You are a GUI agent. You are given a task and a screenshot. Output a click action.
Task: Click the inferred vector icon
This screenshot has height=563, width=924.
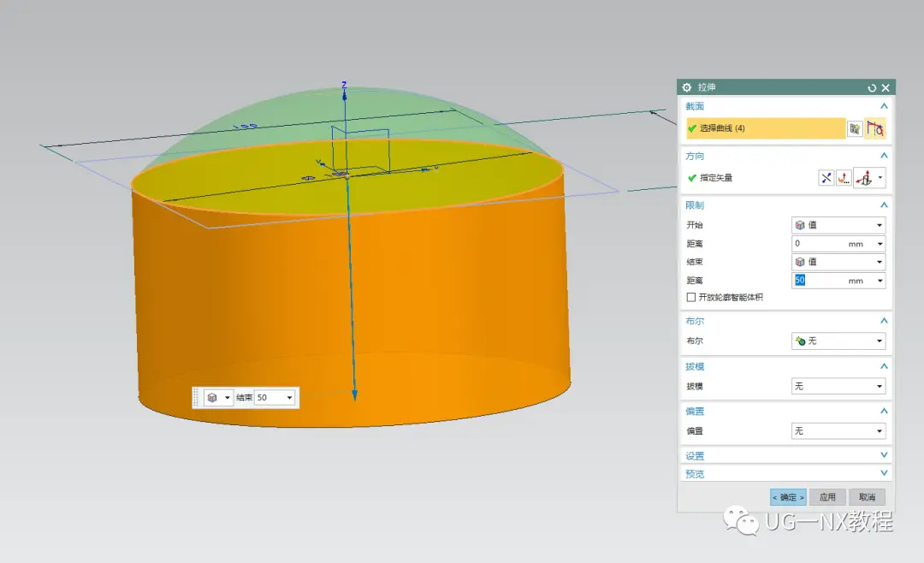(x=864, y=177)
